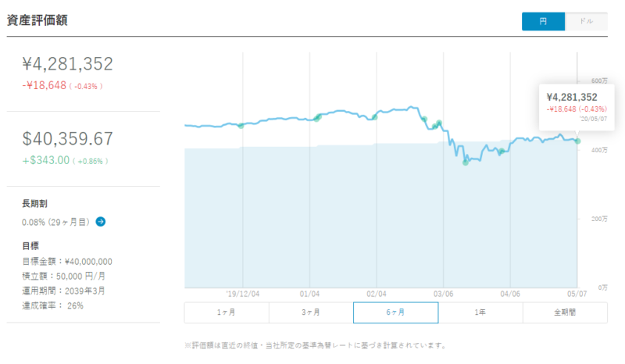The height and width of the screenshot is (364, 625).
Task: Click the $40,359.67 dollar valuation
Action: [68, 139]
